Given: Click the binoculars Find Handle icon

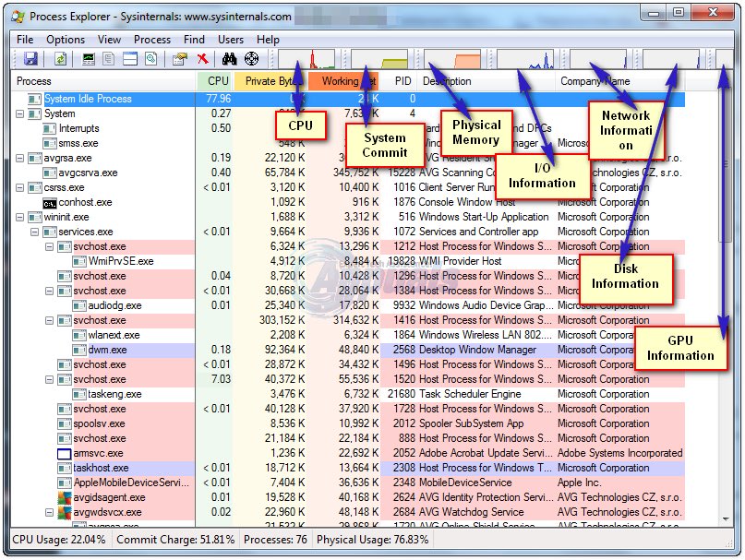Looking at the screenshot, I should (x=230, y=59).
